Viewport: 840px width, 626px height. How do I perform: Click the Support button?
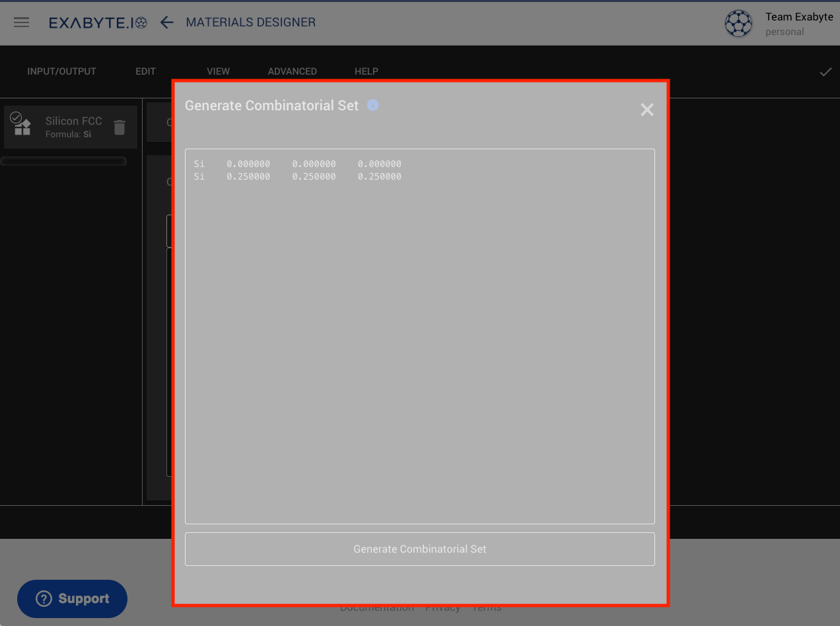[x=72, y=599]
